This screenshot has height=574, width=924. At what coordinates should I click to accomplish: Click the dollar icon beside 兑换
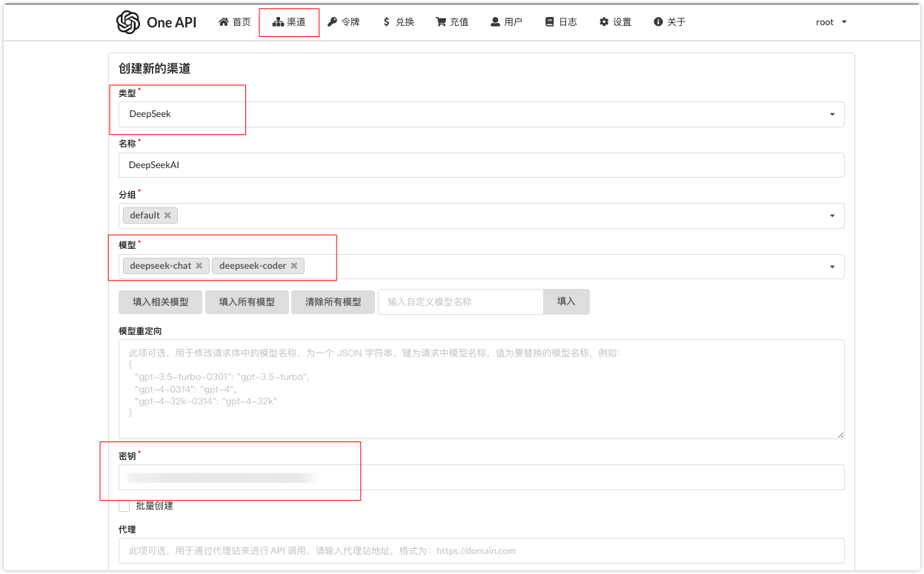coord(386,22)
